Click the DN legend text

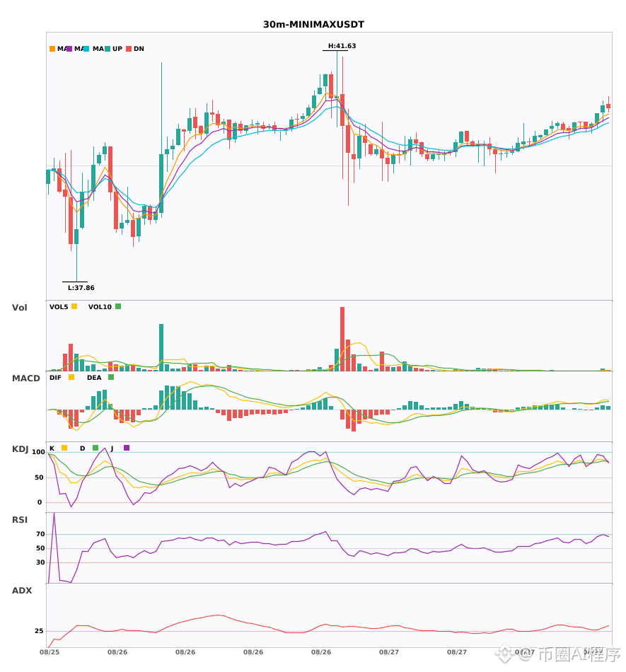point(139,49)
